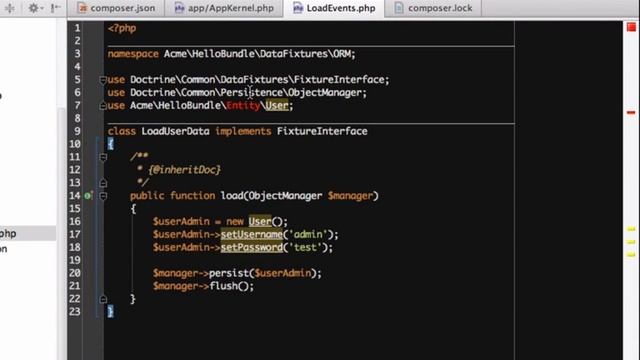640x360 pixels.
Task: Click the red error stripe marker
Action: pyautogui.click(x=631, y=112)
